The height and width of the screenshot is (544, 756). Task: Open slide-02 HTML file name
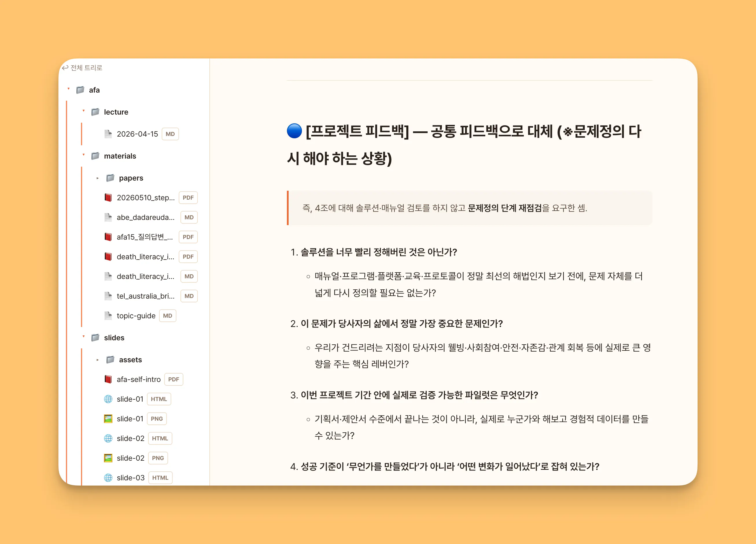(x=131, y=439)
